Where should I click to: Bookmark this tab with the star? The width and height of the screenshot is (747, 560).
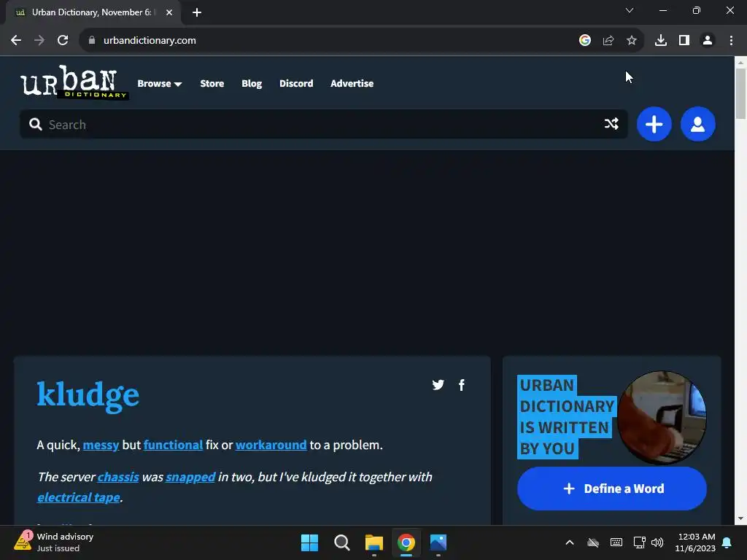point(632,41)
